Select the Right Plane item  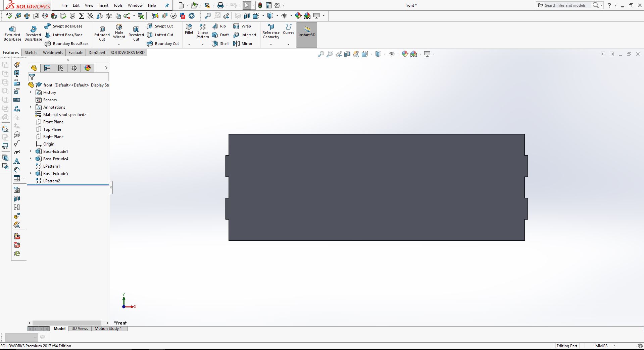(49, 137)
